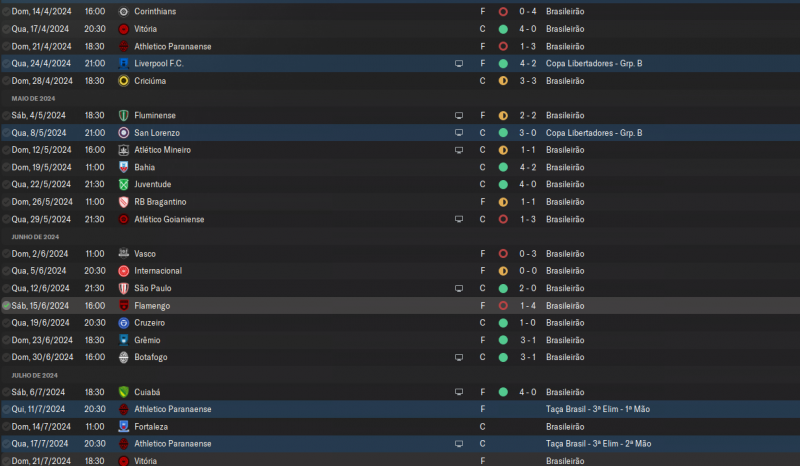Open the Copa Libertadores - Grp. B link for Liverpool
Viewport: 800px width, 466px height.
[x=593, y=63]
